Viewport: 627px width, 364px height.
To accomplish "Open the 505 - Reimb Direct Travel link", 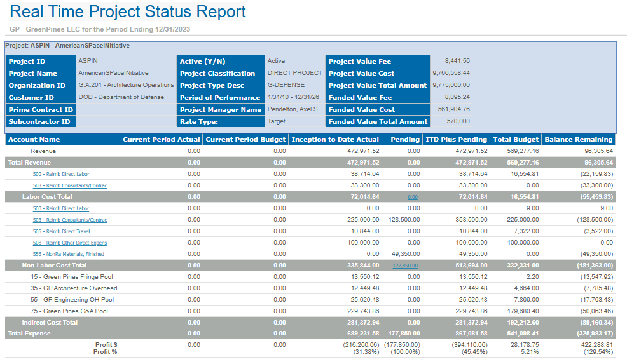I will tap(61, 231).
